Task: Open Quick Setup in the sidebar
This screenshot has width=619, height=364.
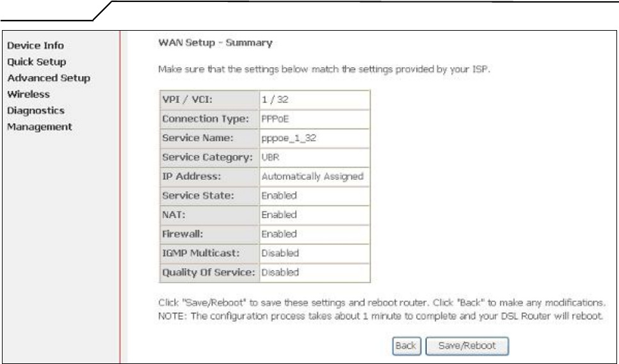Action: [x=36, y=62]
